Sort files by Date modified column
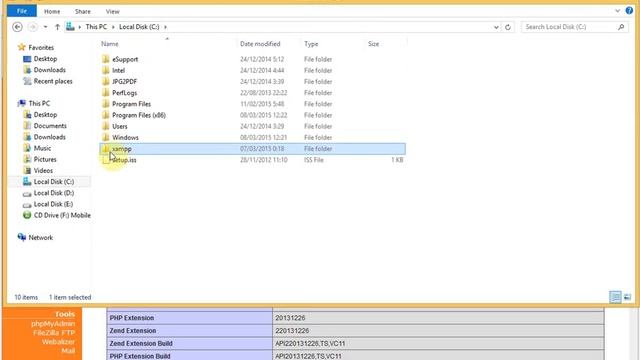Image resolution: width=640 pixels, height=360 pixels. coord(260,44)
